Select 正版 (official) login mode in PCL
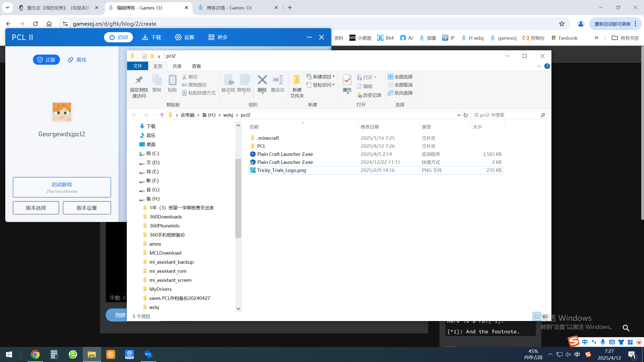This screenshot has width=644, height=362. click(x=46, y=60)
